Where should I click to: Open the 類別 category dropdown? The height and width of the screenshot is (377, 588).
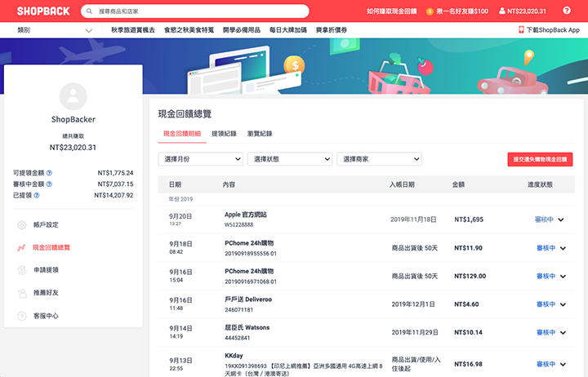click(55, 30)
